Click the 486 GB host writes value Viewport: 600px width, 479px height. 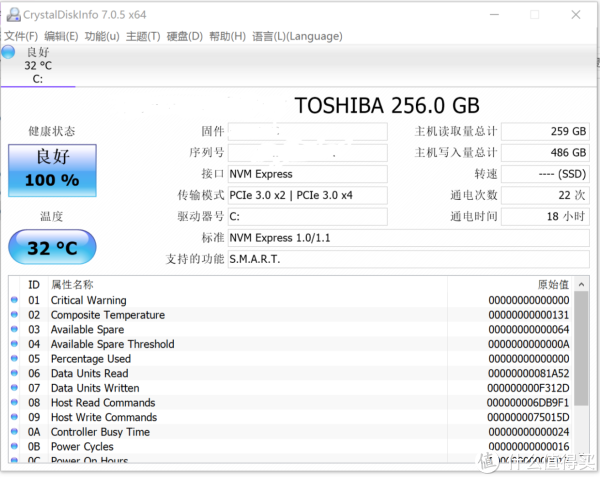pyautogui.click(x=545, y=153)
